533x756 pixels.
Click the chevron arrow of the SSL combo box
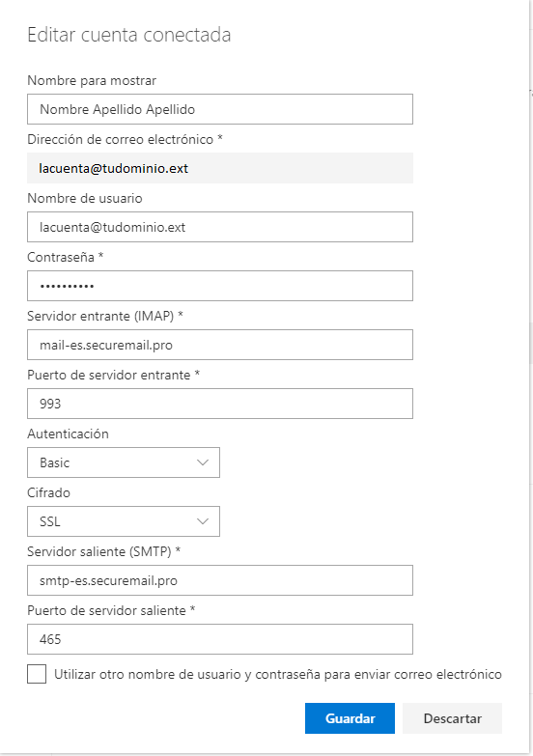click(203, 521)
